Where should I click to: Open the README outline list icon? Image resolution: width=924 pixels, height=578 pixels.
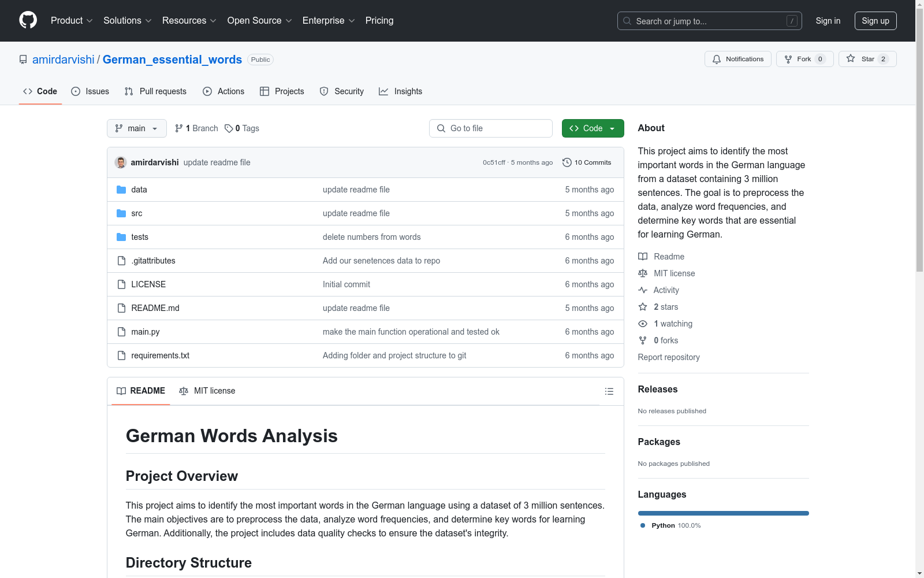click(x=609, y=391)
